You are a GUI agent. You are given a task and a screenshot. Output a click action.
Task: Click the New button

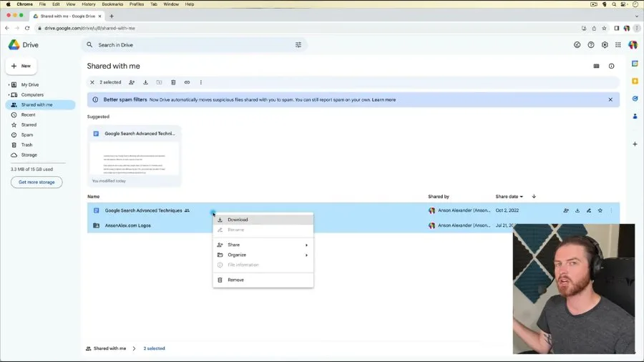pyautogui.click(x=21, y=66)
